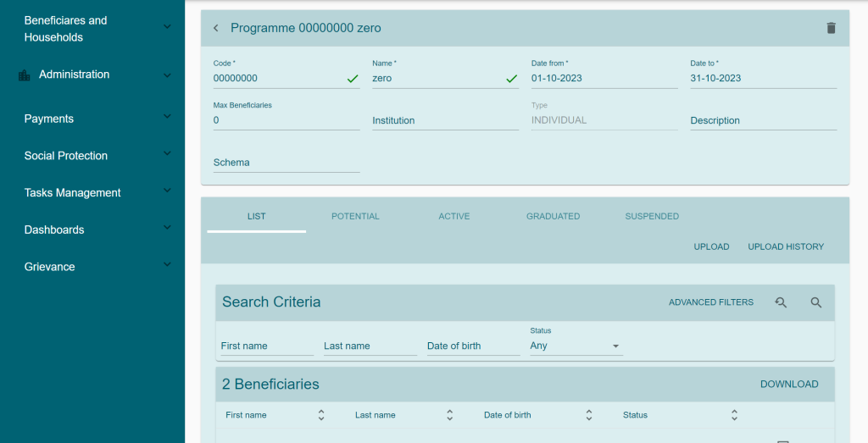Sort by First name column arrows
Image resolution: width=868 pixels, height=443 pixels.
(321, 415)
